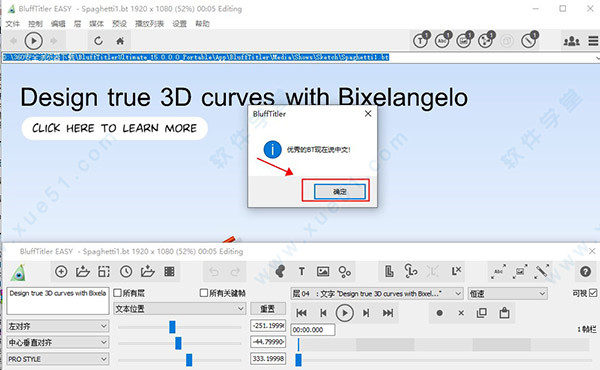
Task: Click the first blue position slider handle
Action: (172, 327)
